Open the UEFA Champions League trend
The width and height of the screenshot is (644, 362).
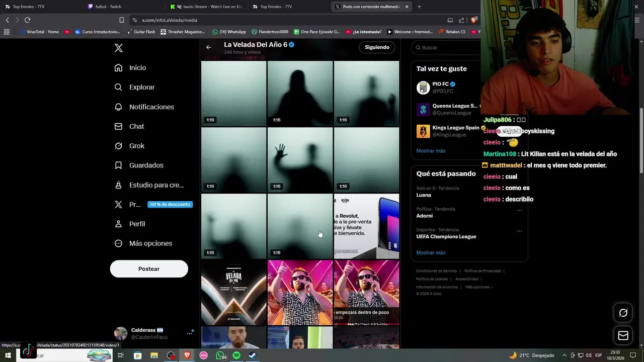tap(446, 237)
